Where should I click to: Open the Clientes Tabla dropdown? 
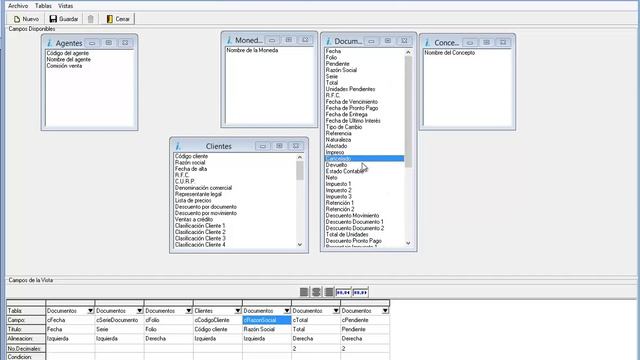pyautogui.click(x=238, y=311)
